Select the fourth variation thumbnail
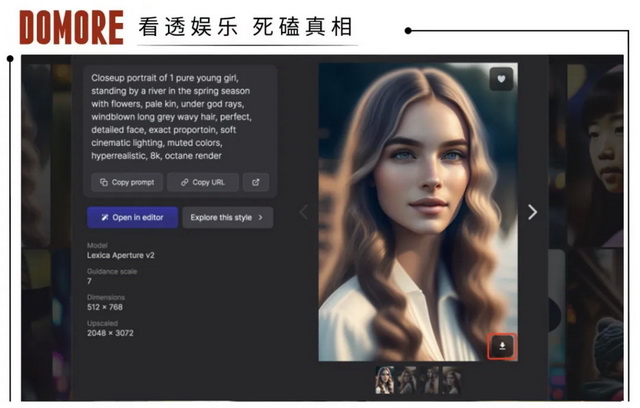640x408 pixels. pos(451,380)
